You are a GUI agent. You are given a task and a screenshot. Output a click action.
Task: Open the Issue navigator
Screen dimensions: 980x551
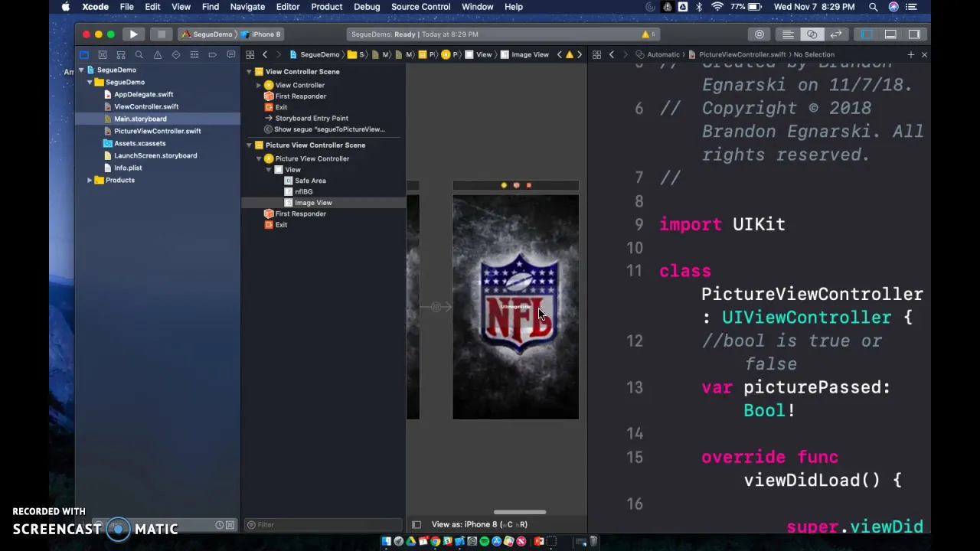[x=158, y=55]
